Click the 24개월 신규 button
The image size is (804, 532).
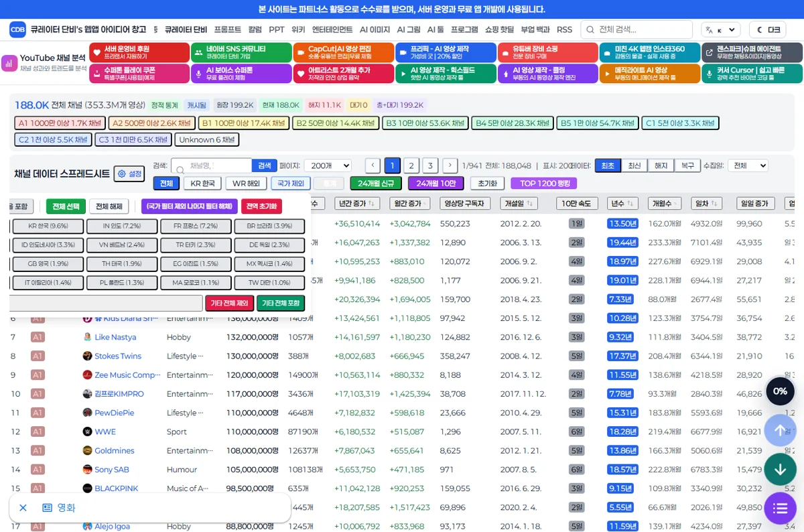[x=376, y=183]
